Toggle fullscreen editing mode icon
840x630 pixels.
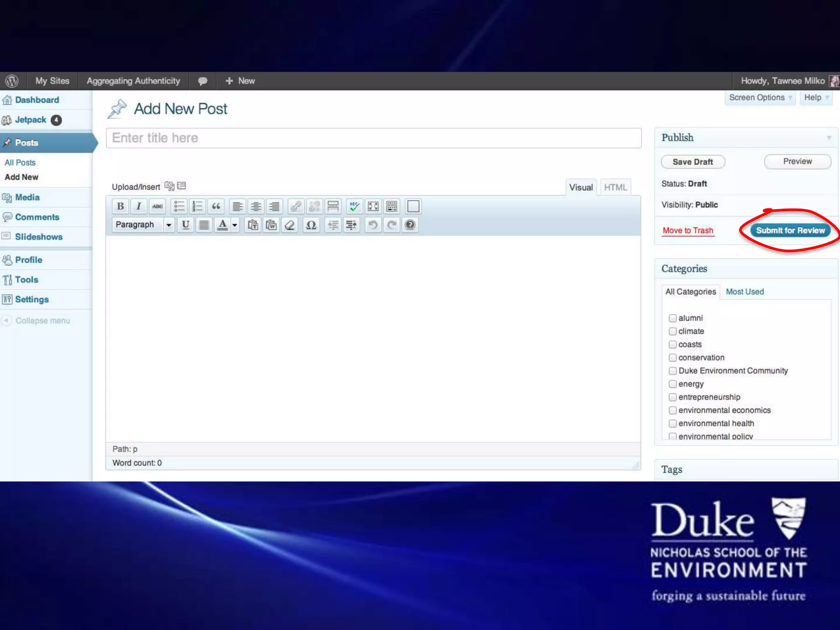point(373,206)
